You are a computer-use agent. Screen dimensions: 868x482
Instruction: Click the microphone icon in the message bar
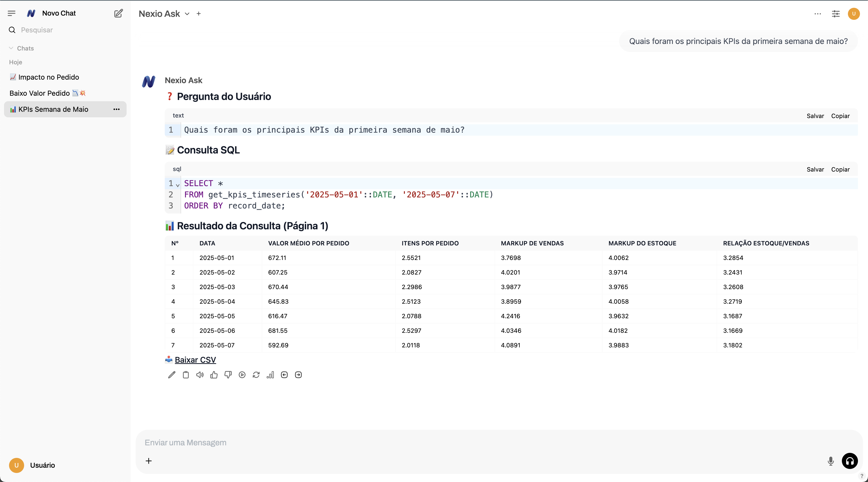click(831, 461)
